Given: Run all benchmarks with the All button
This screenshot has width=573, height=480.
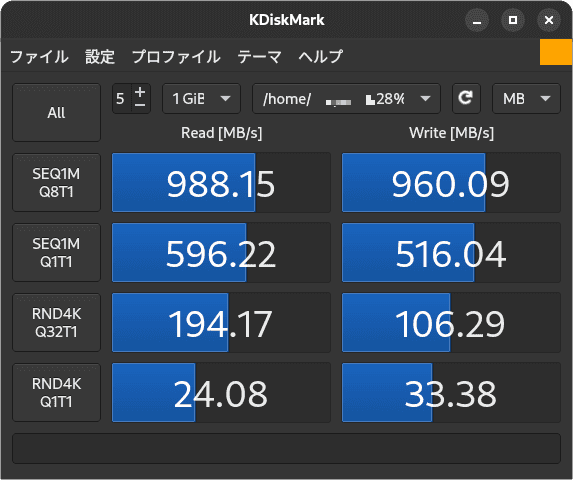Looking at the screenshot, I should 56,113.
